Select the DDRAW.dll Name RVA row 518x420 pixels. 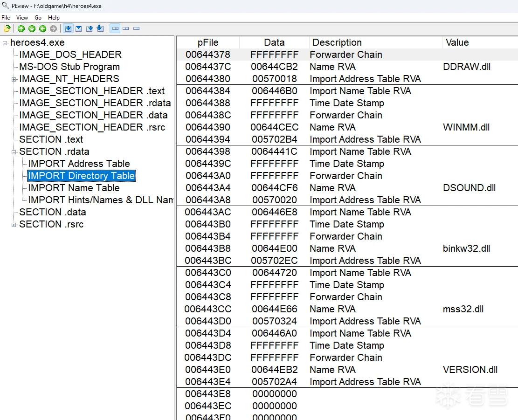point(347,67)
